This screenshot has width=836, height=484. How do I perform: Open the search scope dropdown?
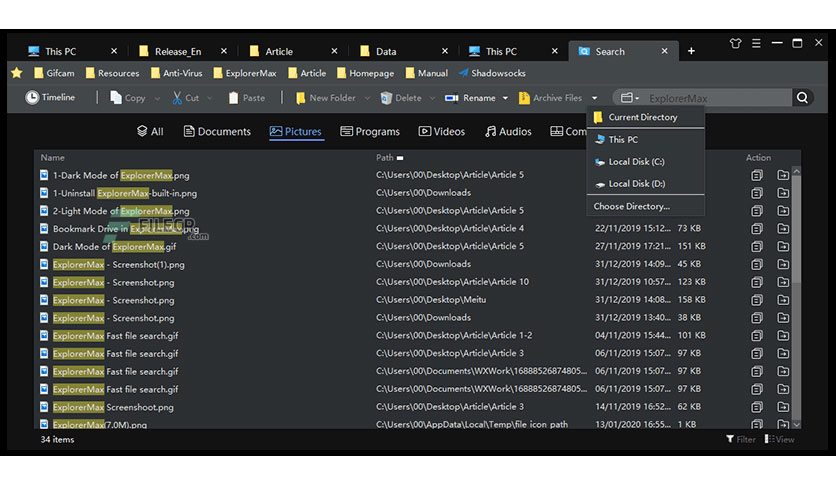click(630, 98)
